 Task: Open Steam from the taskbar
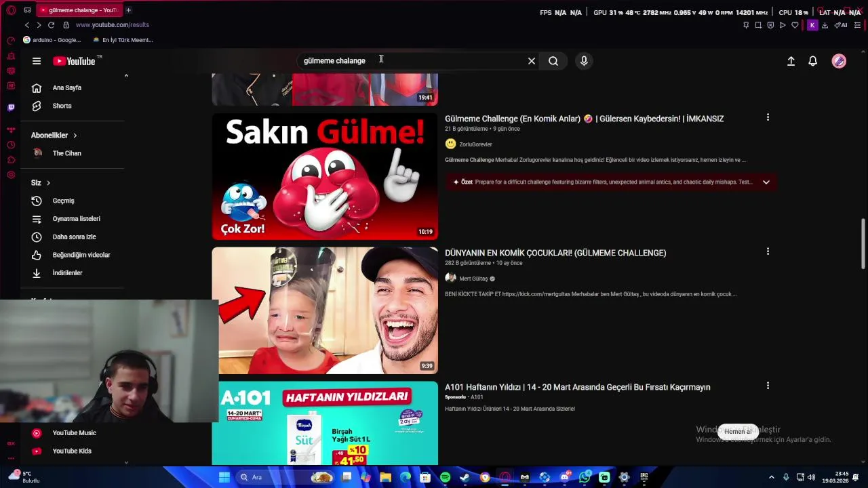tap(465, 477)
